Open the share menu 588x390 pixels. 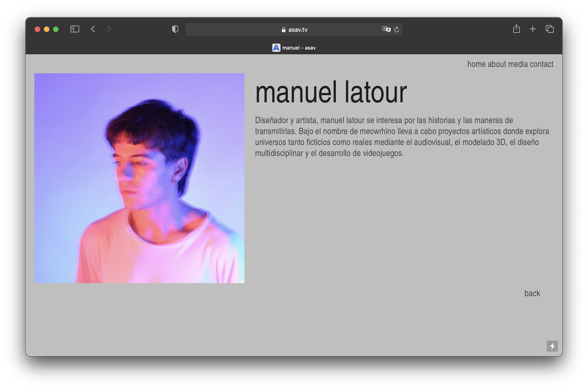click(516, 29)
